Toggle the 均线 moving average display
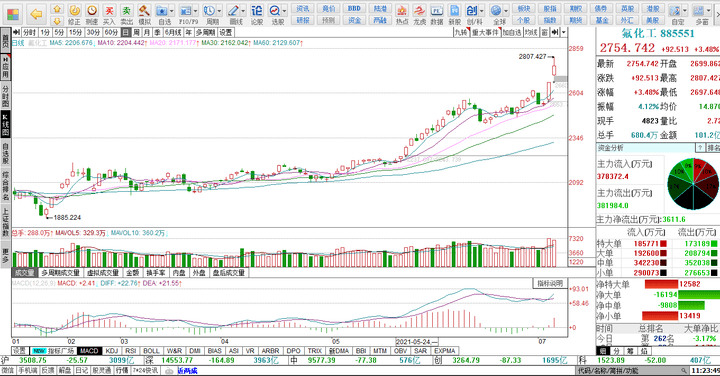The image size is (720, 376). click(531, 33)
